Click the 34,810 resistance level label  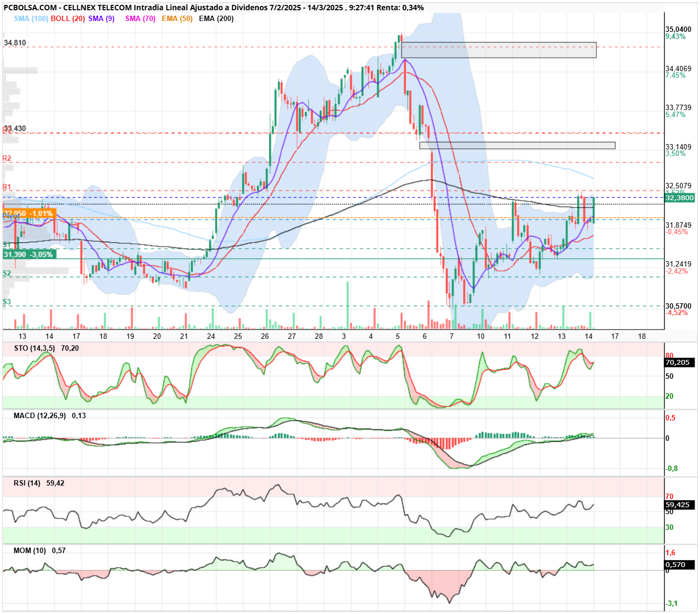coord(15,43)
